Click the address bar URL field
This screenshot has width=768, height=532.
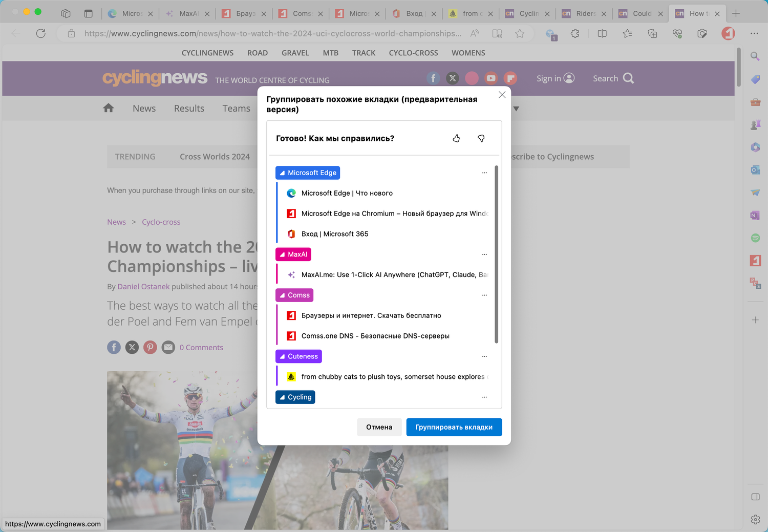click(x=273, y=34)
